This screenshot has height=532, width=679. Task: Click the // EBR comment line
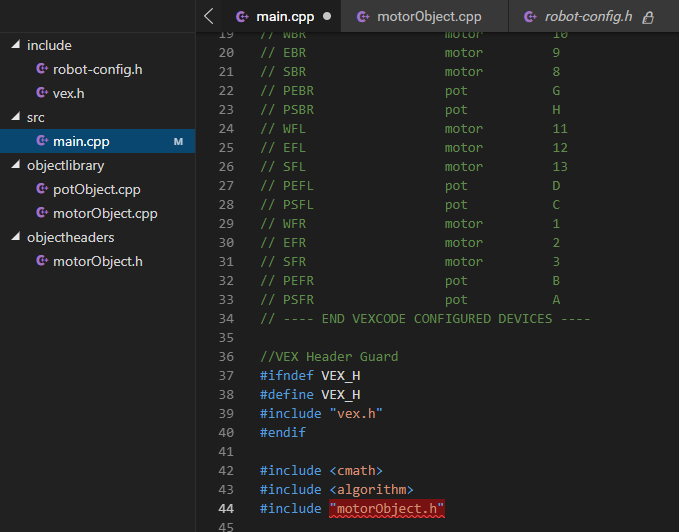coord(410,53)
